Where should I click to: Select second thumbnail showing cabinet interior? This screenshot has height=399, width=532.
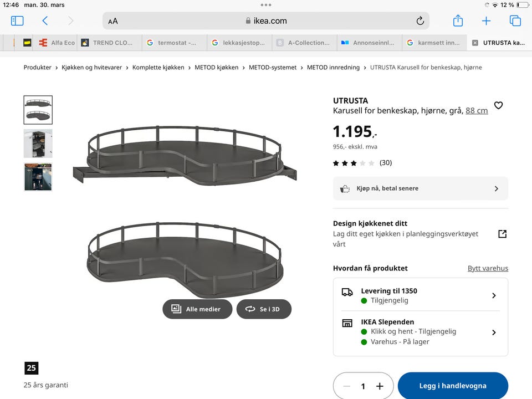click(38, 143)
